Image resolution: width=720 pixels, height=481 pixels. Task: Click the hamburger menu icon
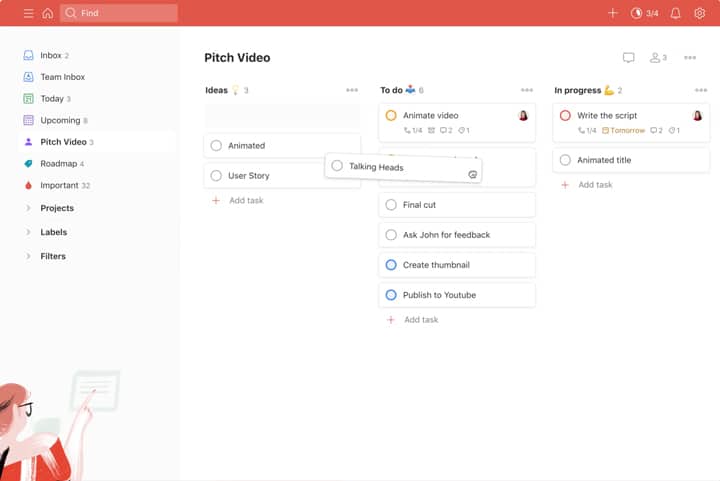pos(28,13)
